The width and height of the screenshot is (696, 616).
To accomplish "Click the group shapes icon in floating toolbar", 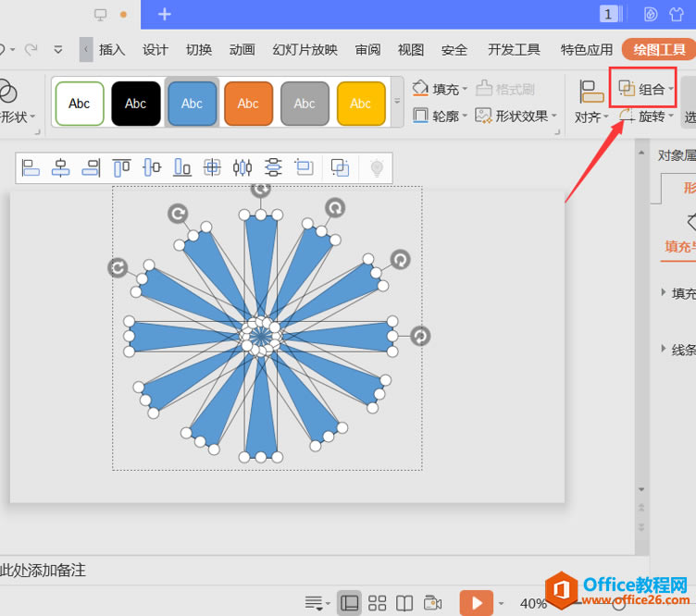I will 340,167.
